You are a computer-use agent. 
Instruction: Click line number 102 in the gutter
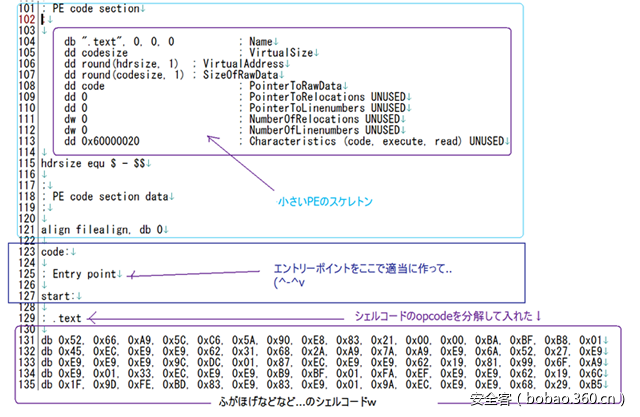coord(26,19)
